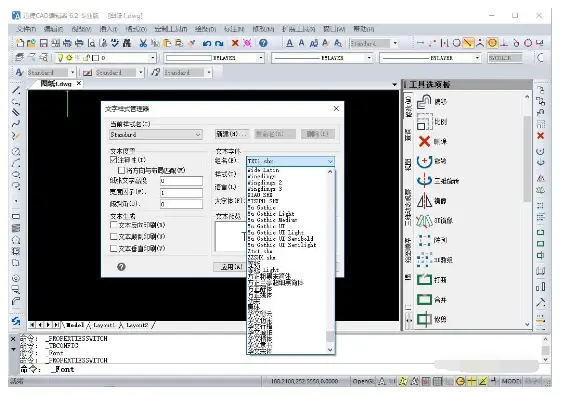
Task: Click the tool palette scroll-down arrow
Action: tap(527, 325)
